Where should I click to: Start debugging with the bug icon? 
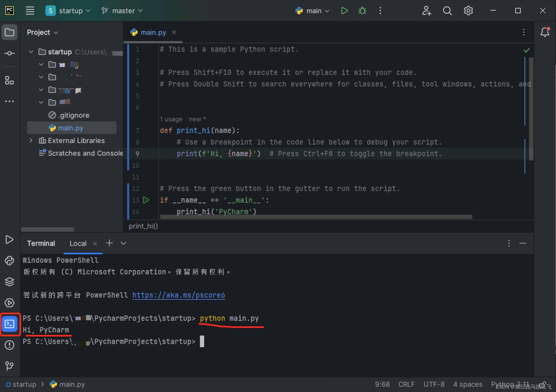362,11
